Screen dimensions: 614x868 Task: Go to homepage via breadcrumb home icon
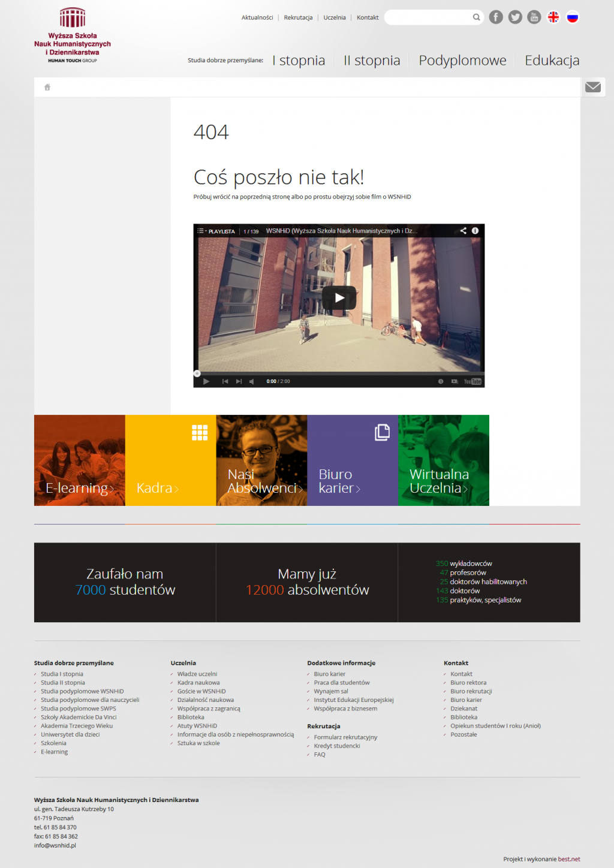pos(47,88)
